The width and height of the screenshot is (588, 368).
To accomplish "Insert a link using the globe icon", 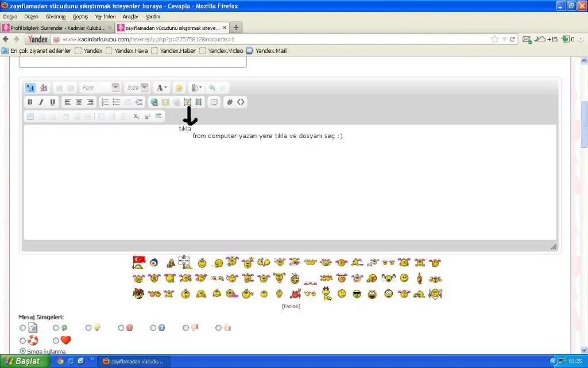I will pos(154,102).
